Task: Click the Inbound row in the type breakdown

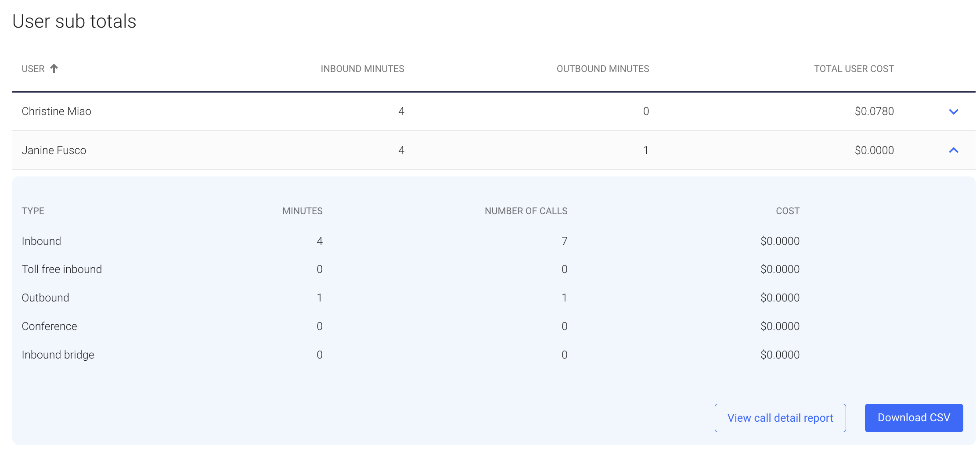Action: [x=41, y=241]
